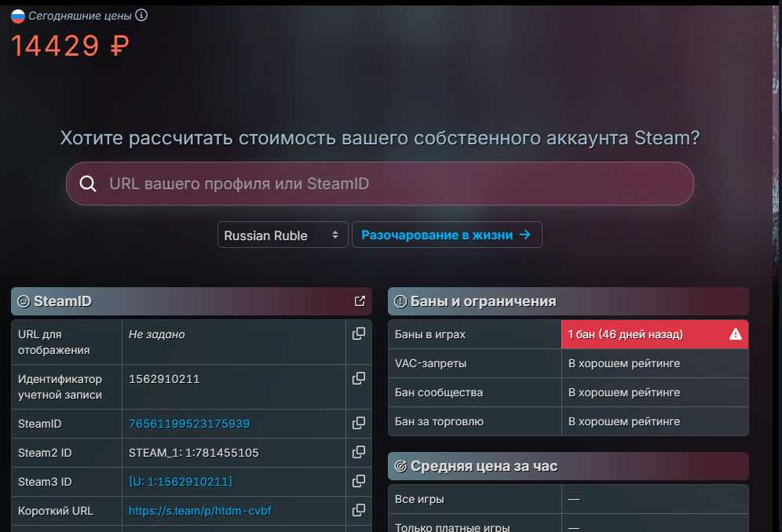Click the VAC-запреты row label
This screenshot has width=782, height=532.
coord(430,363)
